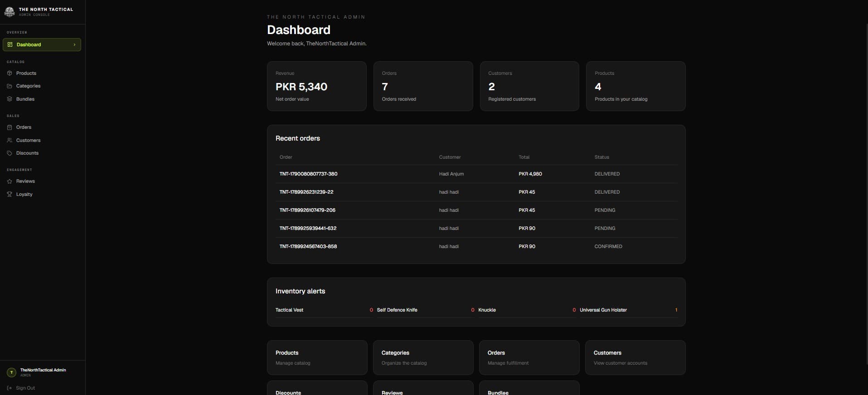Open Discounts in the Sales section

(27, 153)
